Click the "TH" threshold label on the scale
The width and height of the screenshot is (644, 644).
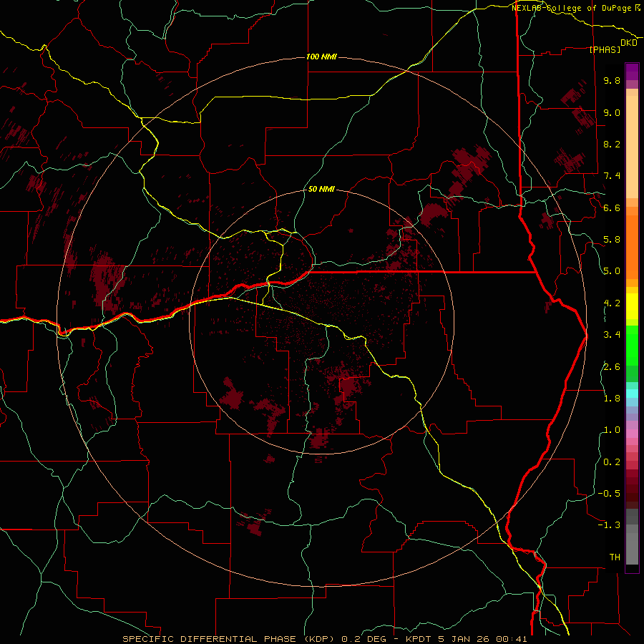click(615, 557)
